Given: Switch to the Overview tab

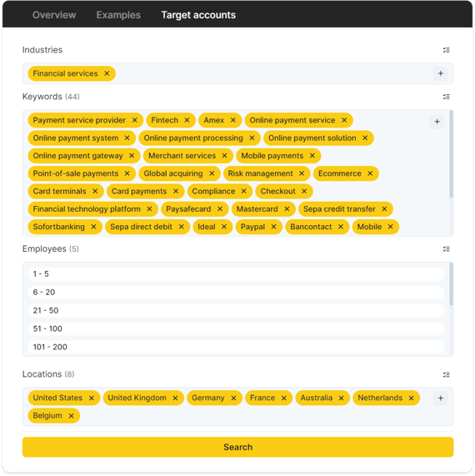Looking at the screenshot, I should point(54,15).
